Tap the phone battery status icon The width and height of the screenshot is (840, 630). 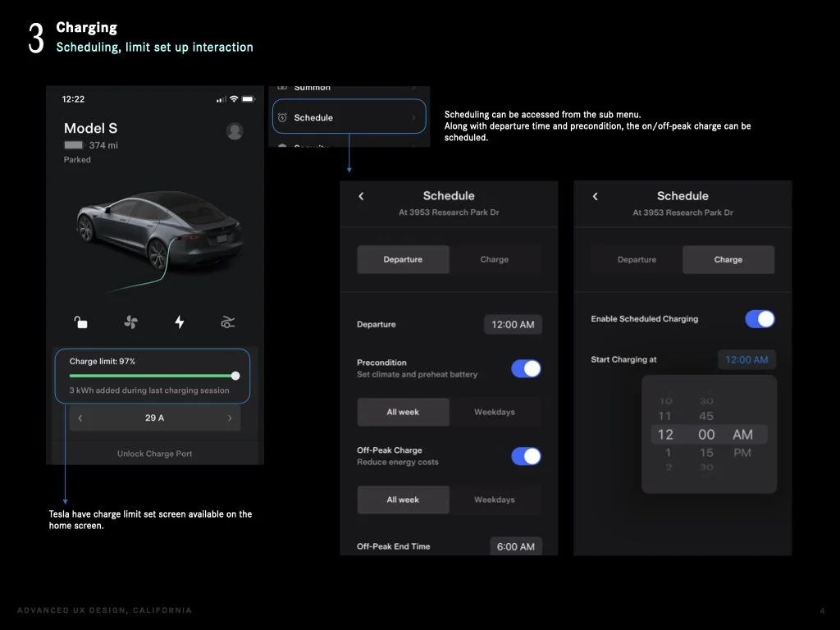249,99
